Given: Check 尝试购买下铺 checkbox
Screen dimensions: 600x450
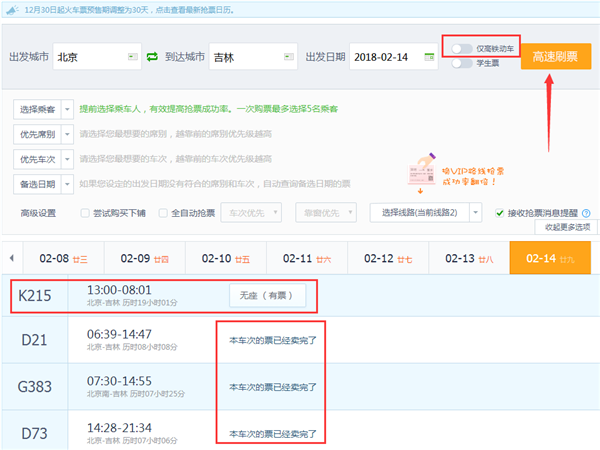Looking at the screenshot, I should pos(85,213).
